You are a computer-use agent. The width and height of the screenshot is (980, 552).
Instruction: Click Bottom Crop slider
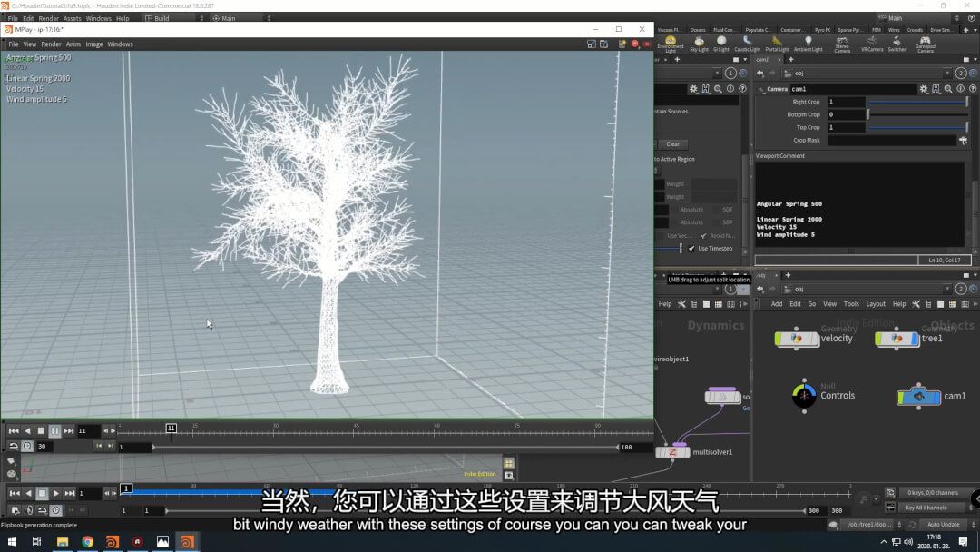coord(918,114)
